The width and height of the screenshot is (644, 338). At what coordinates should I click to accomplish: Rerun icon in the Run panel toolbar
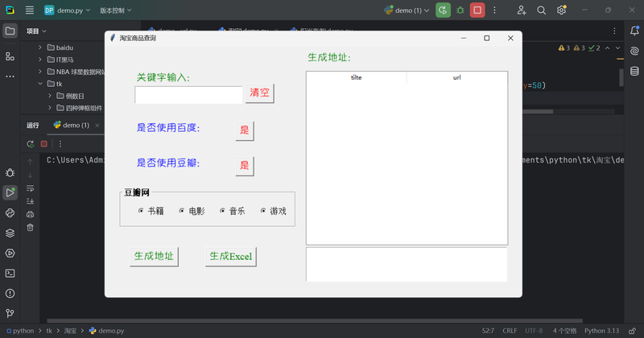pos(31,144)
